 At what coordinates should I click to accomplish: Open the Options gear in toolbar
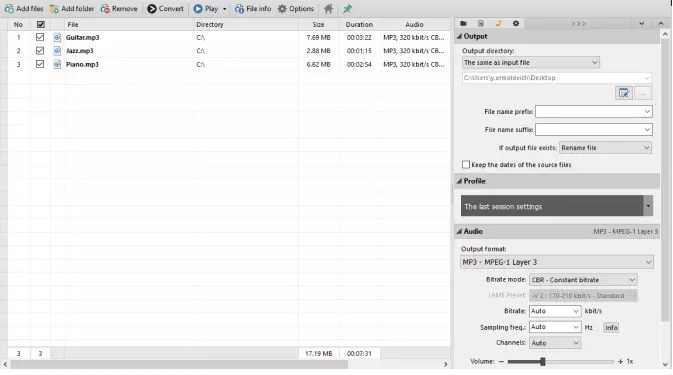point(296,9)
